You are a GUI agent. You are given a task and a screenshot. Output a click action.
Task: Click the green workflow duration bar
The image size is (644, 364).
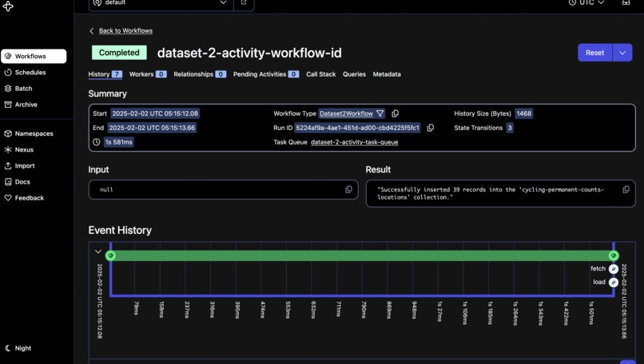362,255
